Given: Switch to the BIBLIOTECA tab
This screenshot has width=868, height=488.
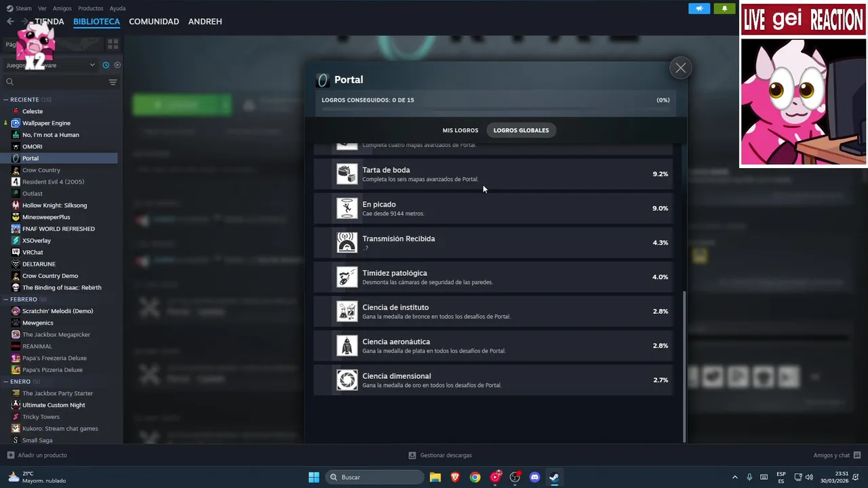Looking at the screenshot, I should (96, 22).
